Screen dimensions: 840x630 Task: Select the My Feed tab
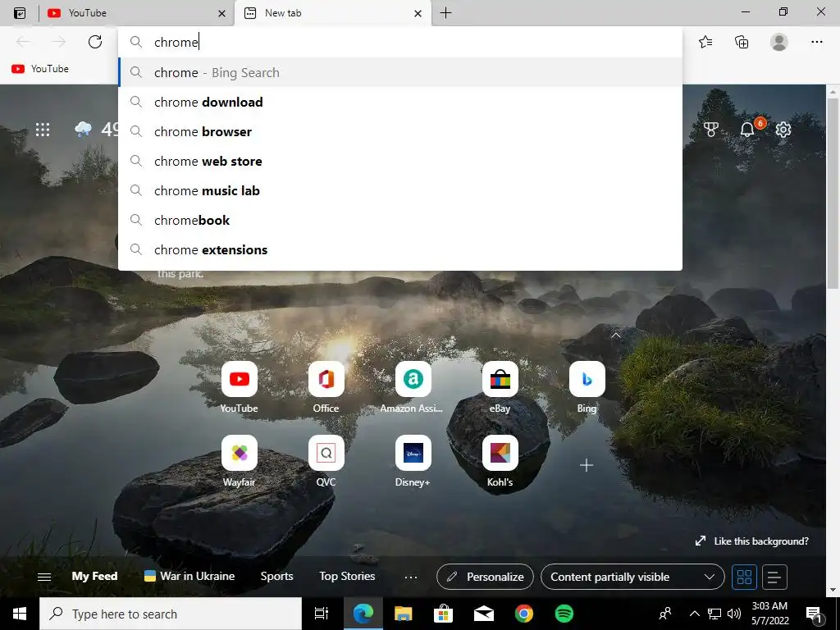click(94, 577)
